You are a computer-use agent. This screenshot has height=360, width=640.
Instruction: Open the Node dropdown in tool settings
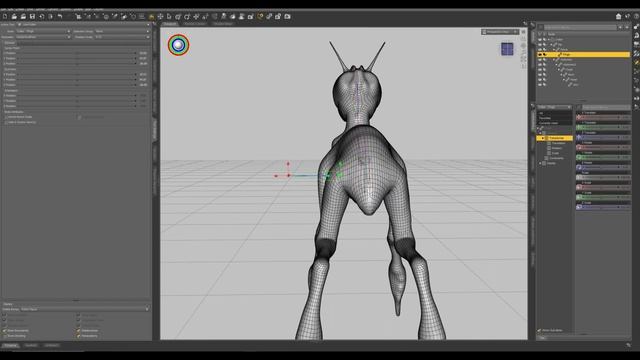[x=43, y=31]
